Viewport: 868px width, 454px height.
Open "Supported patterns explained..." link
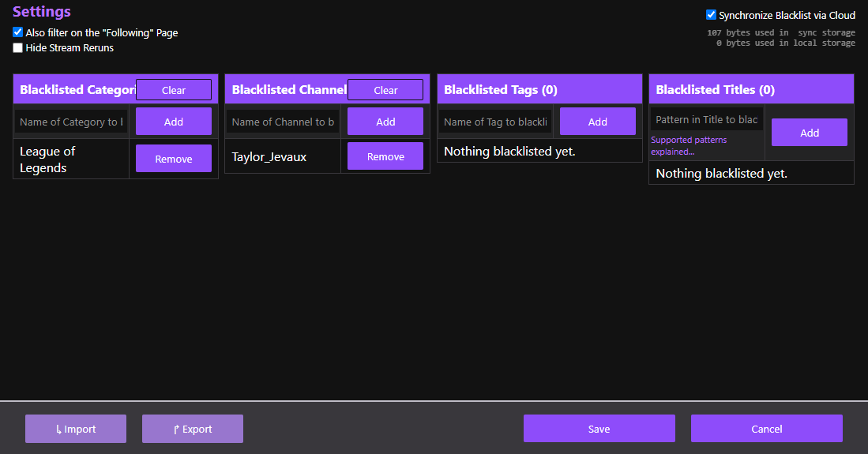(689, 145)
